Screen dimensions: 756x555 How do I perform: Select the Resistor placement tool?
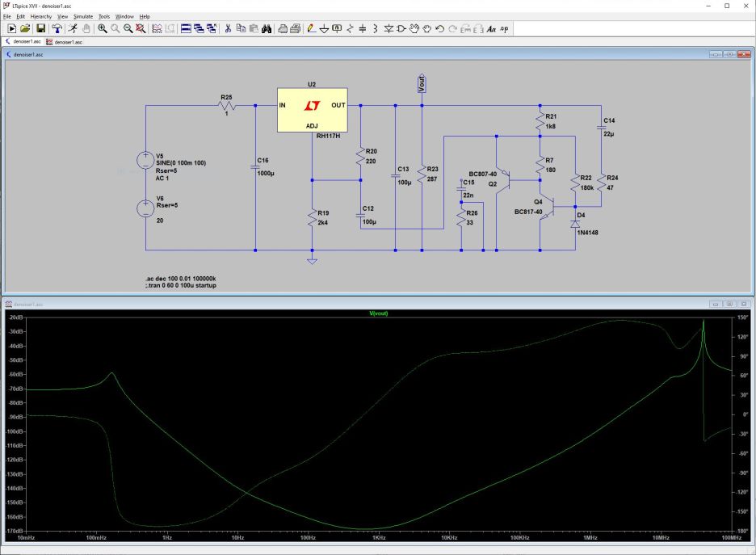pyautogui.click(x=350, y=29)
